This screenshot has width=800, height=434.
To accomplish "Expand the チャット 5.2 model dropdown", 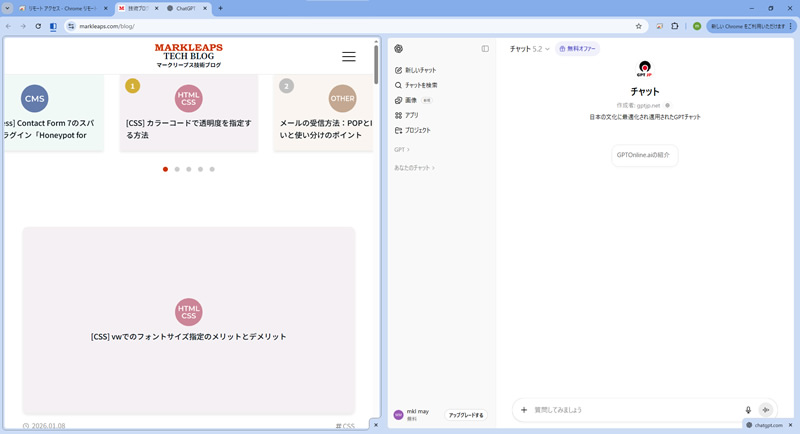I will click(x=530, y=48).
